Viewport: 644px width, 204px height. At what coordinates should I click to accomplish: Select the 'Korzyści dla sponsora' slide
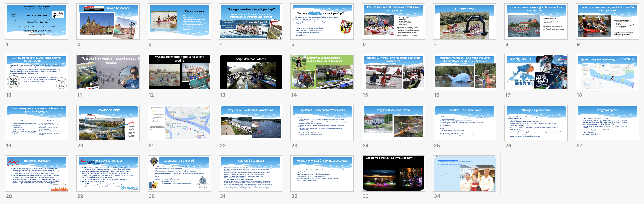click(250, 173)
